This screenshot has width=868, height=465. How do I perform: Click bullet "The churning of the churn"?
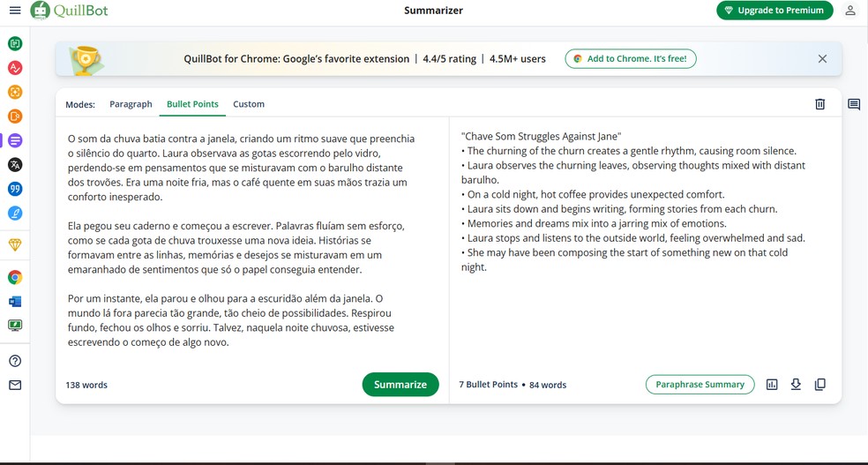(629, 151)
